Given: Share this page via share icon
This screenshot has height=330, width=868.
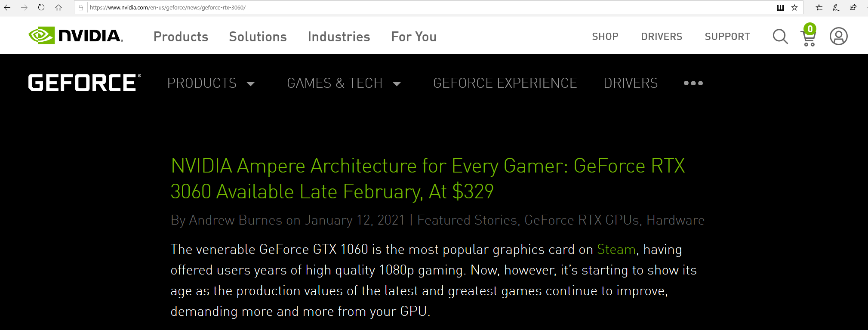Looking at the screenshot, I should point(853,7).
